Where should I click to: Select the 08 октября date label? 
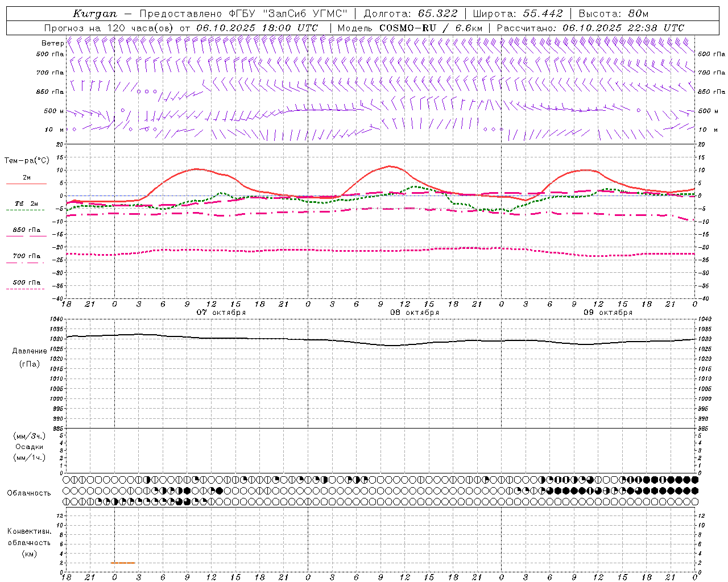(415, 313)
